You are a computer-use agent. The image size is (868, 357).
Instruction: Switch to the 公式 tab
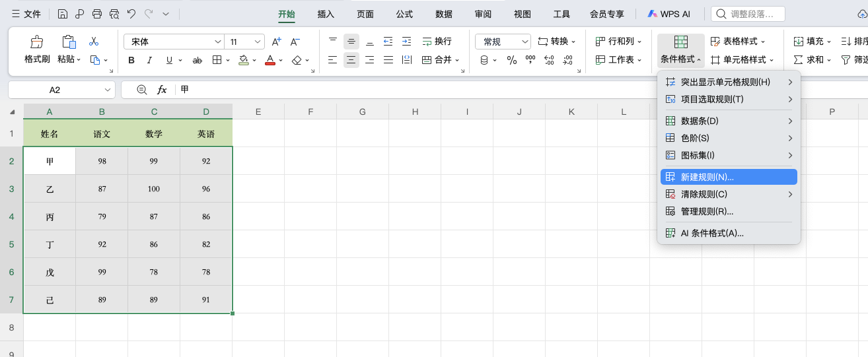tap(404, 14)
